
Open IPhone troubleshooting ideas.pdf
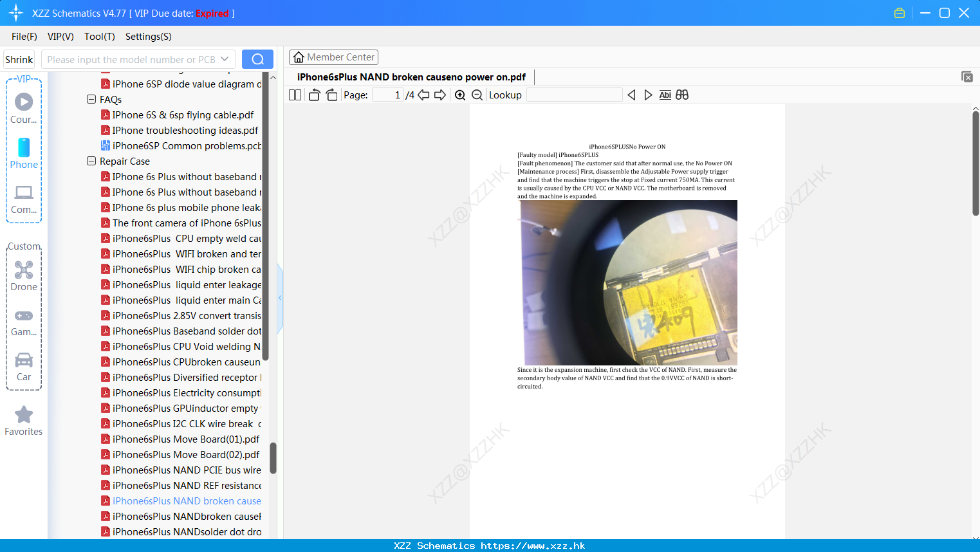click(x=185, y=130)
